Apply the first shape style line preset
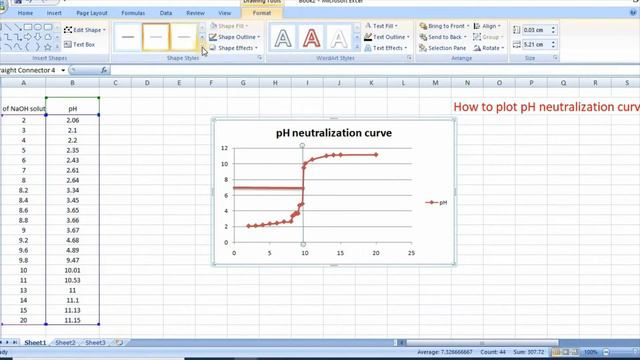Image resolution: width=640 pixels, height=360 pixels. [x=128, y=37]
